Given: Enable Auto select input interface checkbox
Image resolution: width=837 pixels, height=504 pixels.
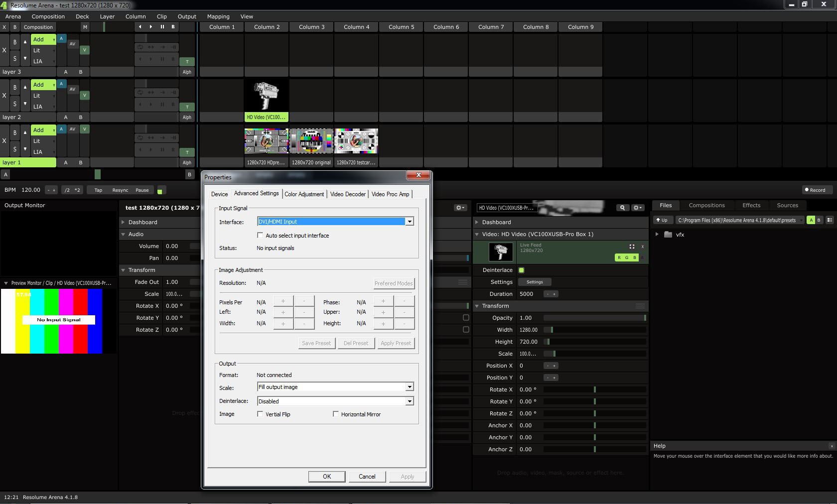Looking at the screenshot, I should click(x=260, y=235).
